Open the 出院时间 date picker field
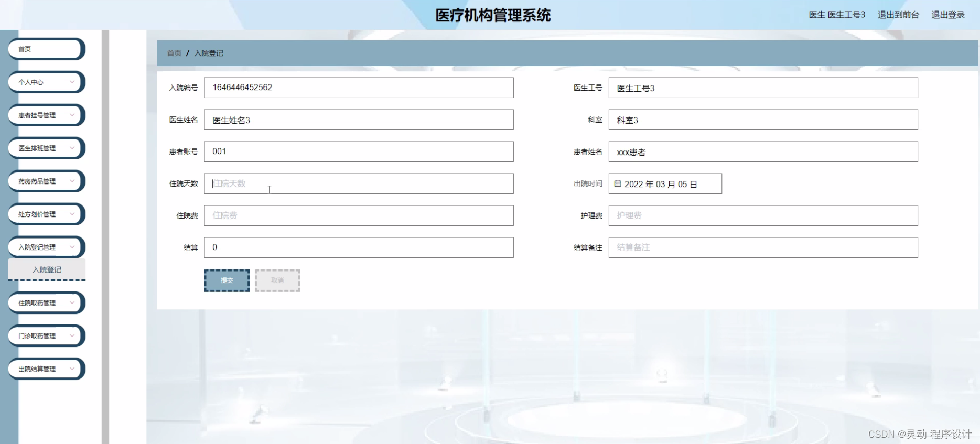980x444 pixels. 665,183
